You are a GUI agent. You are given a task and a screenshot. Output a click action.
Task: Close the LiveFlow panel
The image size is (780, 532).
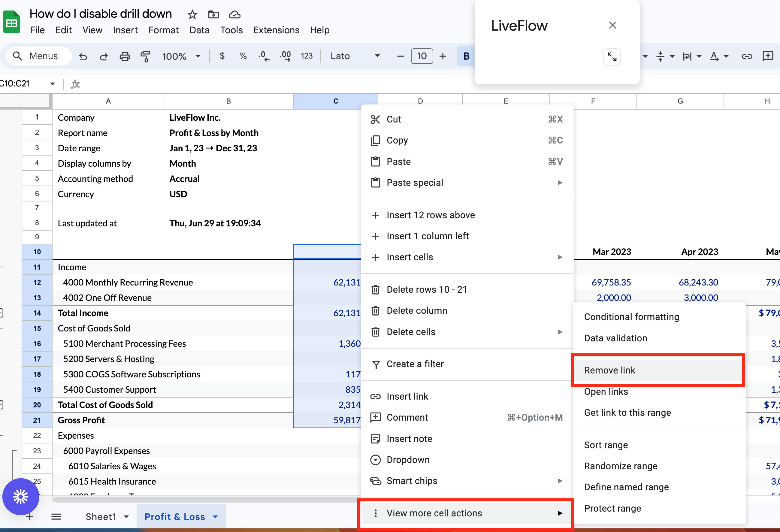[612, 25]
